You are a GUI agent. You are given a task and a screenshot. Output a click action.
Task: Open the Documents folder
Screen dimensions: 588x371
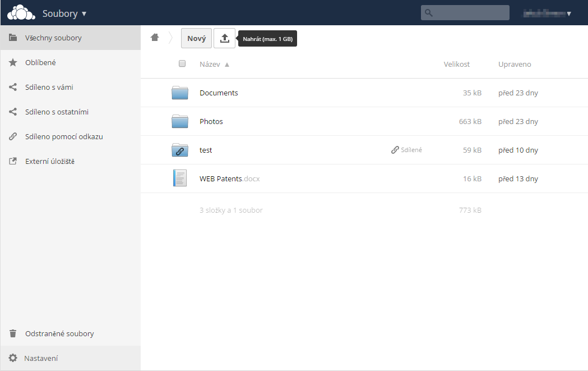click(219, 93)
